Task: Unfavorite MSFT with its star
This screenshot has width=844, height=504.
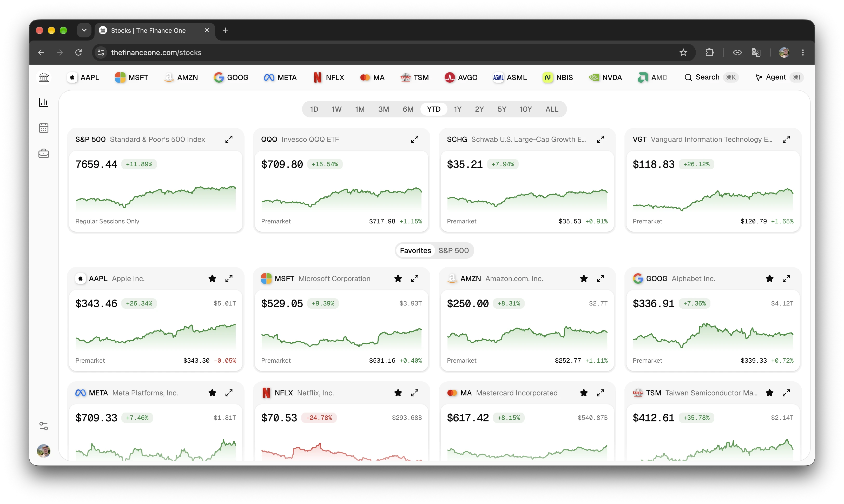Action: [x=398, y=278]
